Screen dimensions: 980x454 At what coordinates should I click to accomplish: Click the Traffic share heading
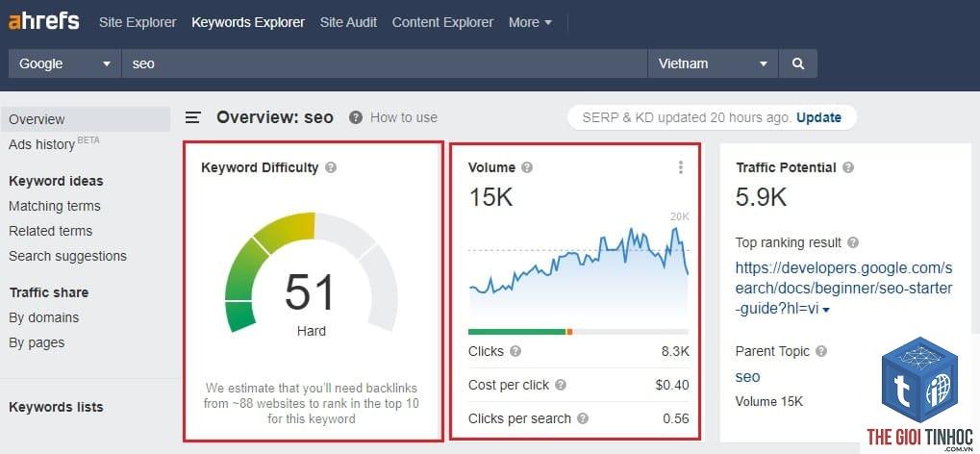49,292
